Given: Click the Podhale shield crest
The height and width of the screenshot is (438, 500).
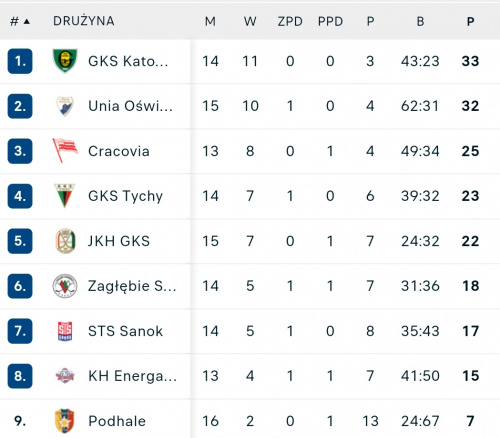Looking at the screenshot, I should [x=65, y=421].
